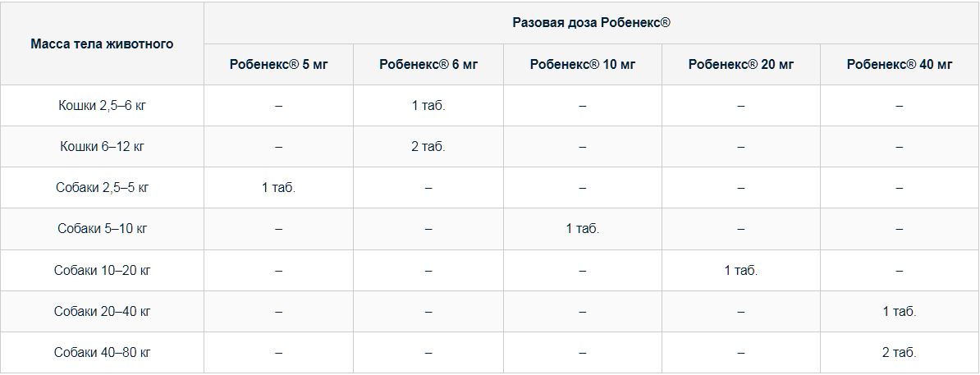Screen dimensions: 980x375
Task: Select the 'Кошки 6–12 кг' row label
Action: (x=102, y=147)
